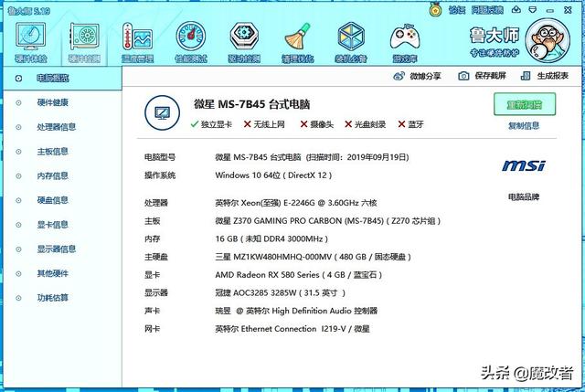The height and width of the screenshot is (392, 585).
Task: Click the AMD Radeon RX 580 Series value
Action: click(x=299, y=275)
